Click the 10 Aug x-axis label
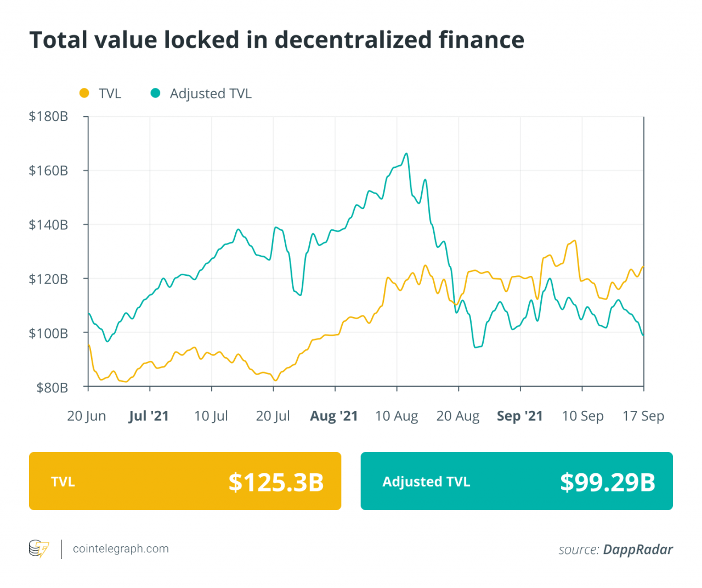Screen dimensions: 702x588 tap(397, 416)
